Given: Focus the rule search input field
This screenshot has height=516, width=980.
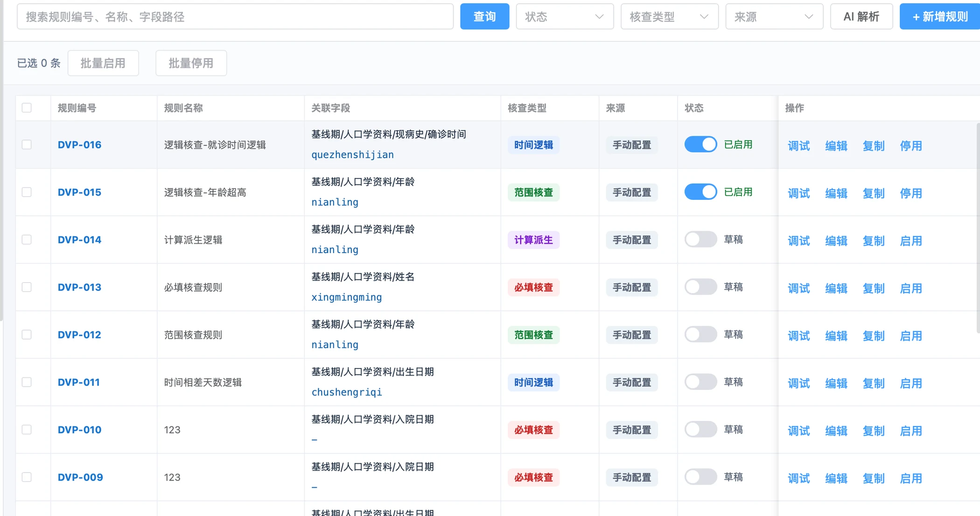Looking at the screenshot, I should [x=235, y=17].
